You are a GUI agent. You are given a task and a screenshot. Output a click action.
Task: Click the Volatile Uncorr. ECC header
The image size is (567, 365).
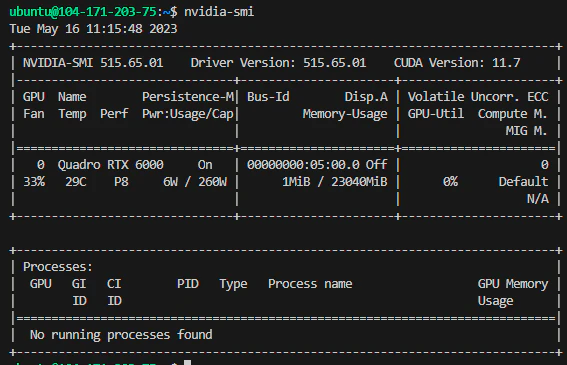478,97
